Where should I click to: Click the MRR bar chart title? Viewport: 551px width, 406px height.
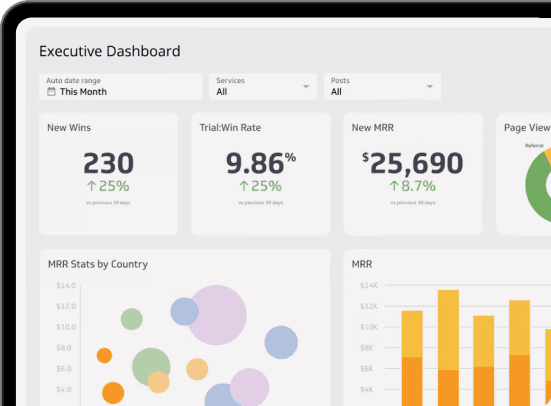tap(362, 264)
